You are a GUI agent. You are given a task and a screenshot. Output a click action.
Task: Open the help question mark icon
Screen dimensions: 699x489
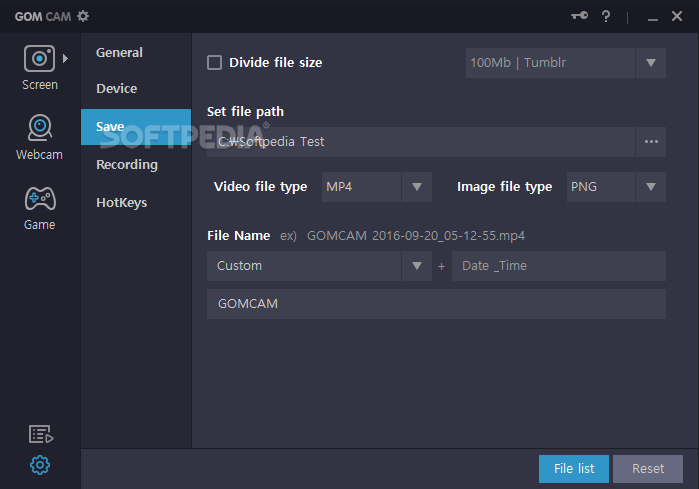[x=606, y=16]
